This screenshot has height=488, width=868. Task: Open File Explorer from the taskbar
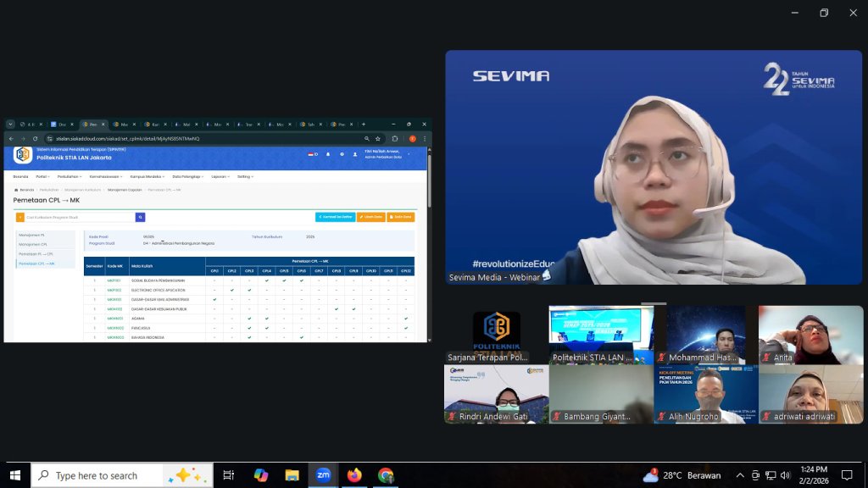292,475
